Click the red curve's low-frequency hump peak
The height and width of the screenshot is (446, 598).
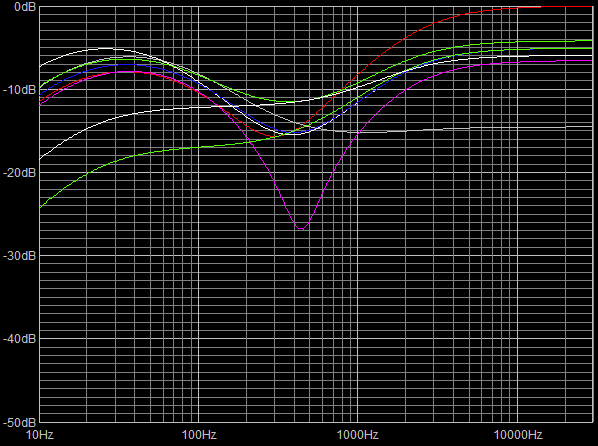coord(130,72)
